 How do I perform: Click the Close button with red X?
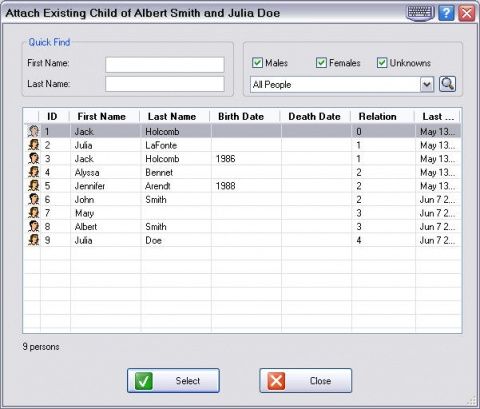pos(306,380)
